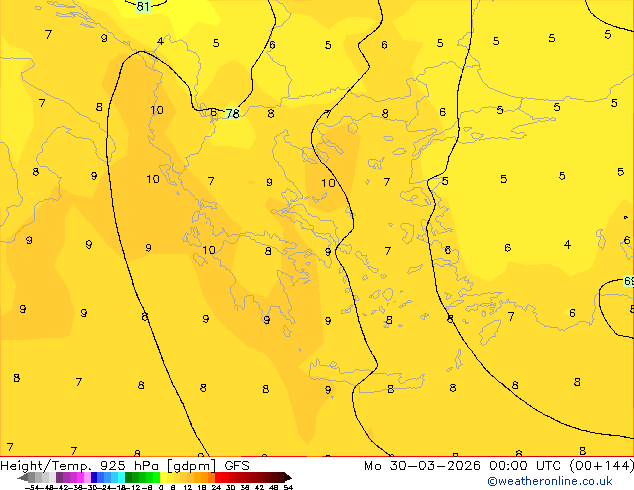
Task: Click the positive 12 legend scale label
Action: click(188, 487)
